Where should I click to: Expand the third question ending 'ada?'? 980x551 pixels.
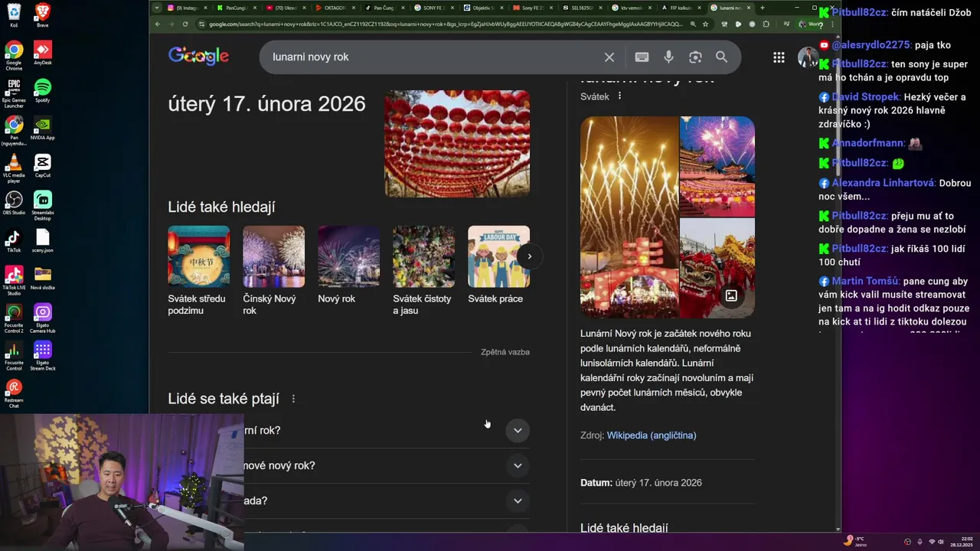click(518, 500)
